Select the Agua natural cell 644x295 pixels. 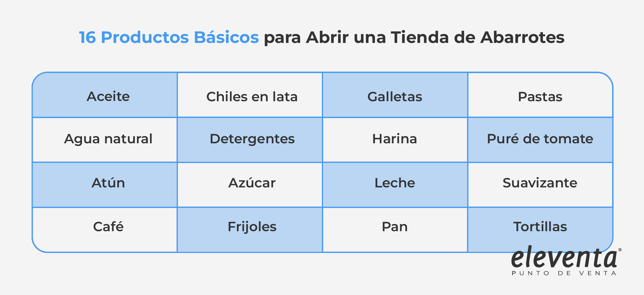click(108, 139)
